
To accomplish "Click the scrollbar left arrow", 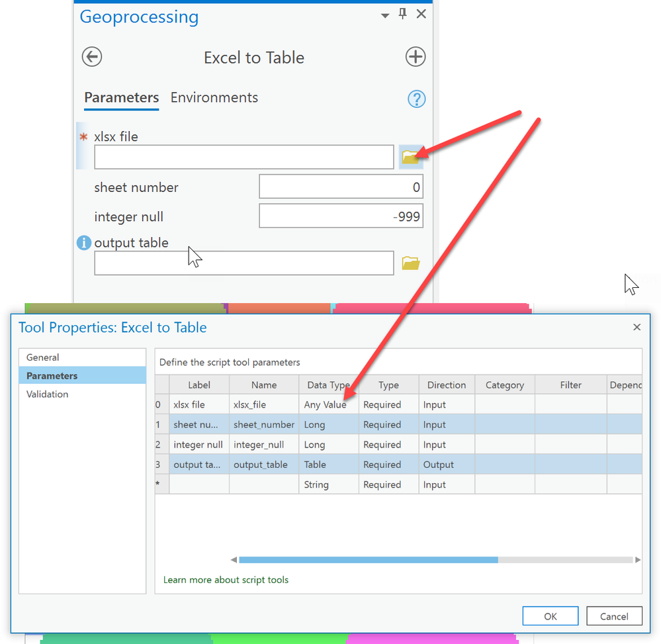I will pos(234,560).
